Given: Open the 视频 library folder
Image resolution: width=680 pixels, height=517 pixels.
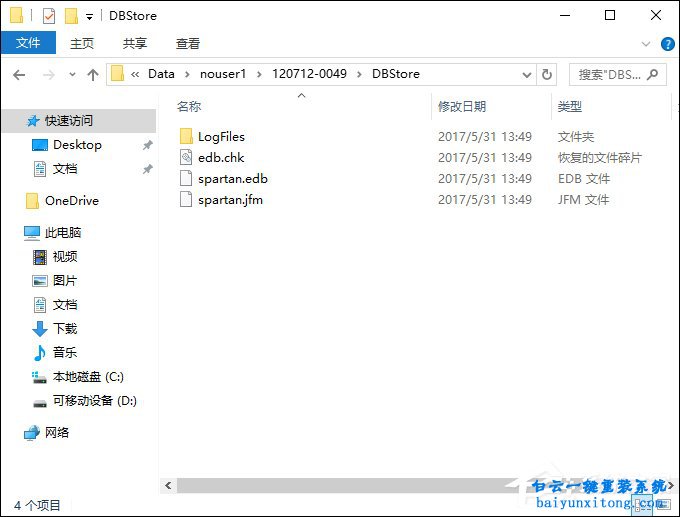Looking at the screenshot, I should [65, 257].
